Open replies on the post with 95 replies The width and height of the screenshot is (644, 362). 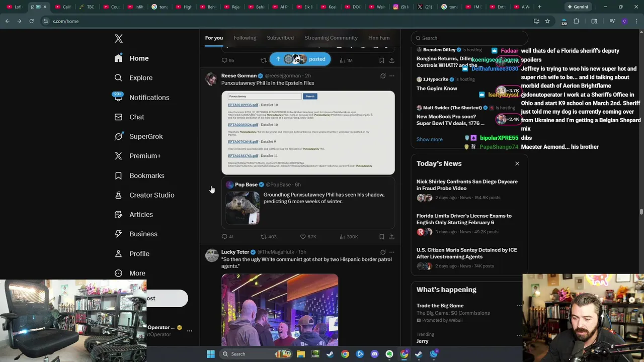(x=227, y=60)
